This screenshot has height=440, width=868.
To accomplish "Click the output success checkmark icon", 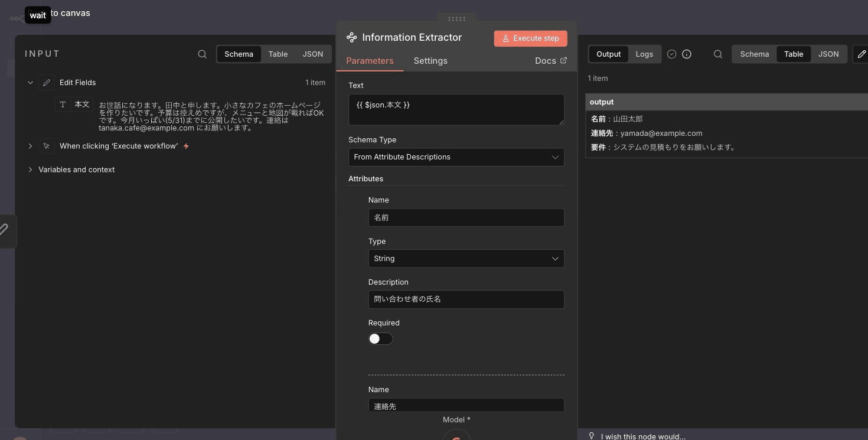I will click(671, 54).
